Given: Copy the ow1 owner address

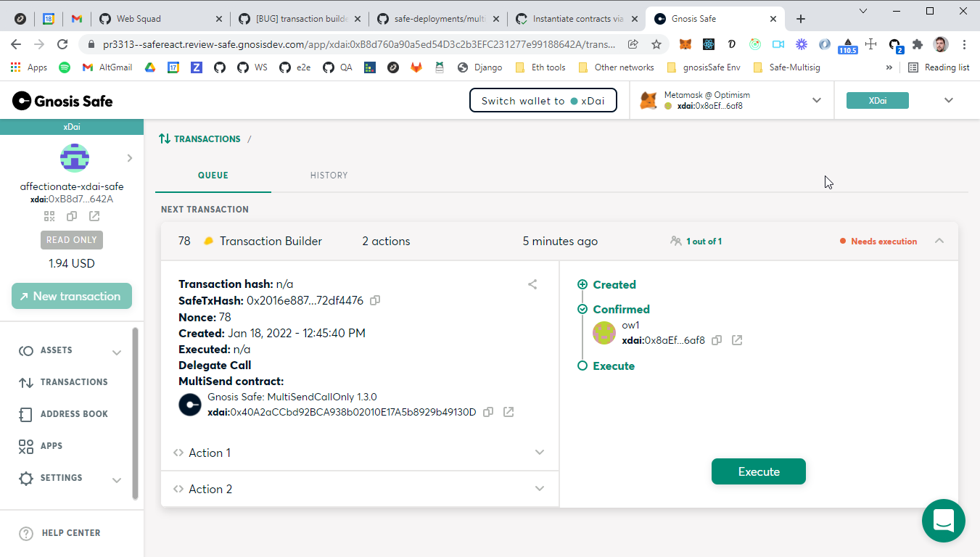Looking at the screenshot, I should tap(717, 340).
